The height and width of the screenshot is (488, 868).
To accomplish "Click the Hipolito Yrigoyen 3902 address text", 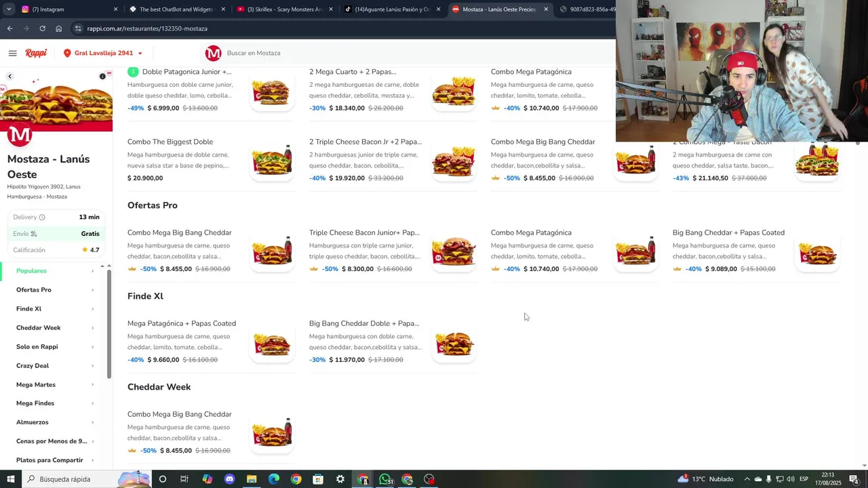I will (x=44, y=187).
